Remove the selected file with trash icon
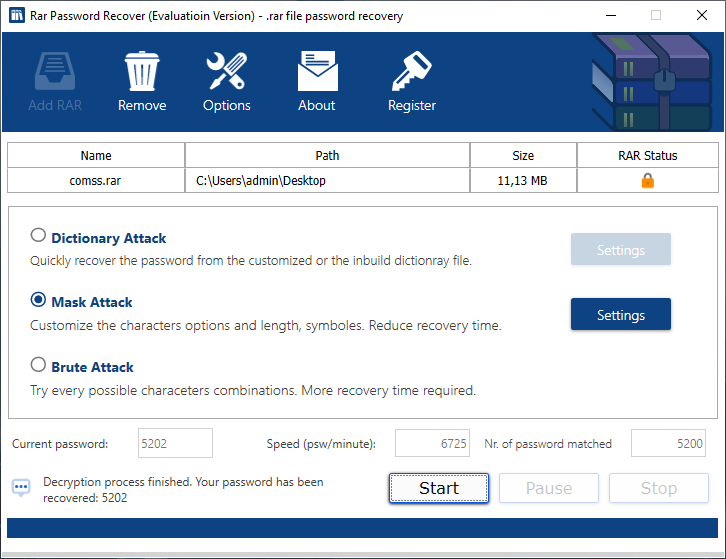This screenshot has width=726, height=559. click(x=142, y=71)
